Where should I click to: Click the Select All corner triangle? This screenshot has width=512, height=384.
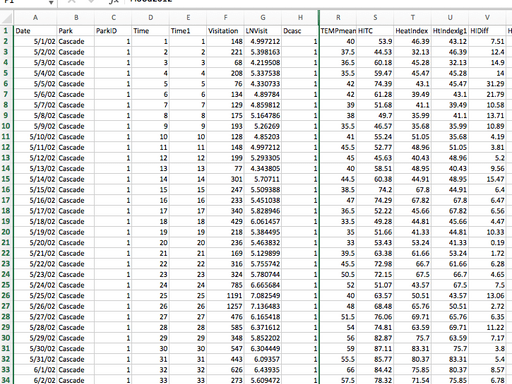coord(7,18)
